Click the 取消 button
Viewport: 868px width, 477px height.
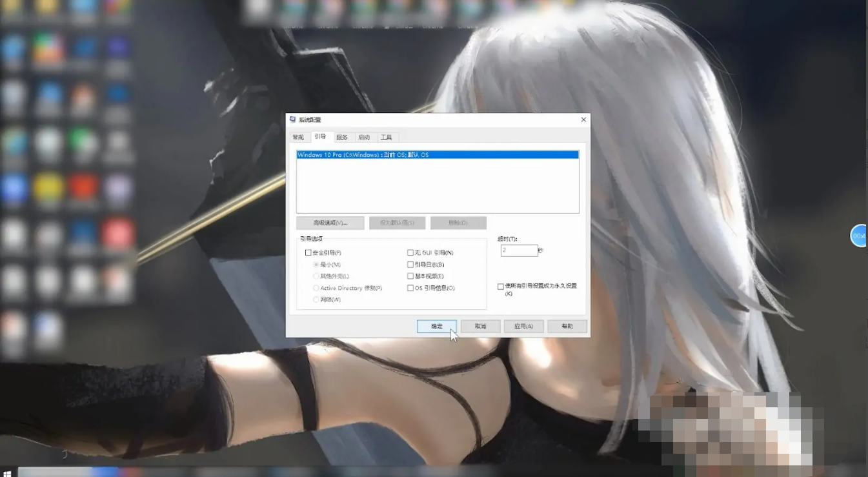[480, 327]
